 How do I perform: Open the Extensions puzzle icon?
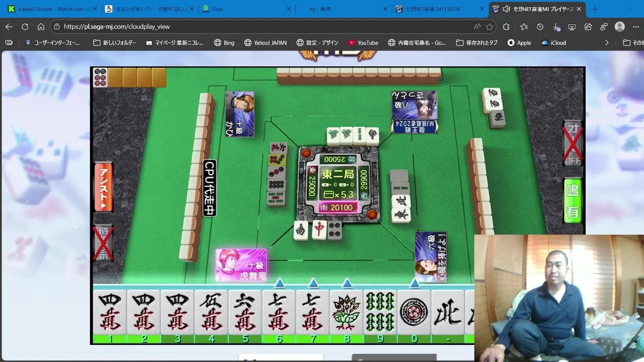click(x=506, y=27)
